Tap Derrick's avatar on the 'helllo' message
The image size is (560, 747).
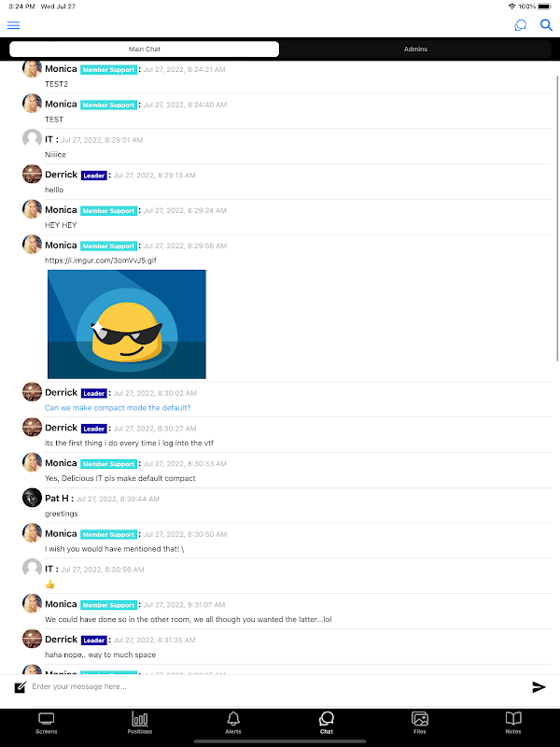pyautogui.click(x=32, y=174)
